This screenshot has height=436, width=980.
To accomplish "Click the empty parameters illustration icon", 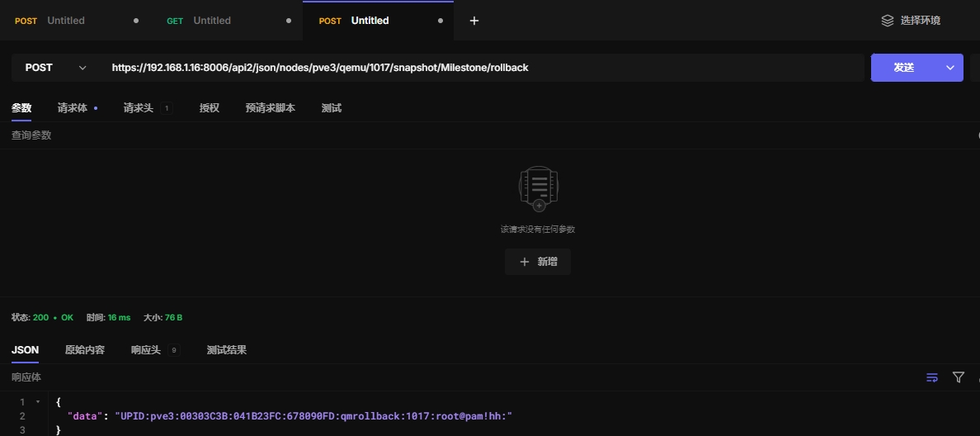I will tap(538, 189).
